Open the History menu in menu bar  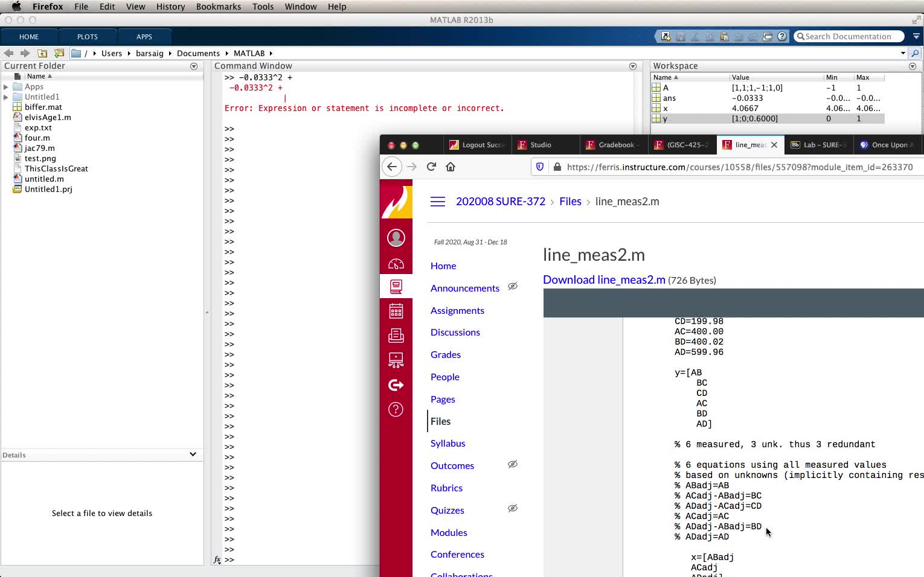(171, 7)
